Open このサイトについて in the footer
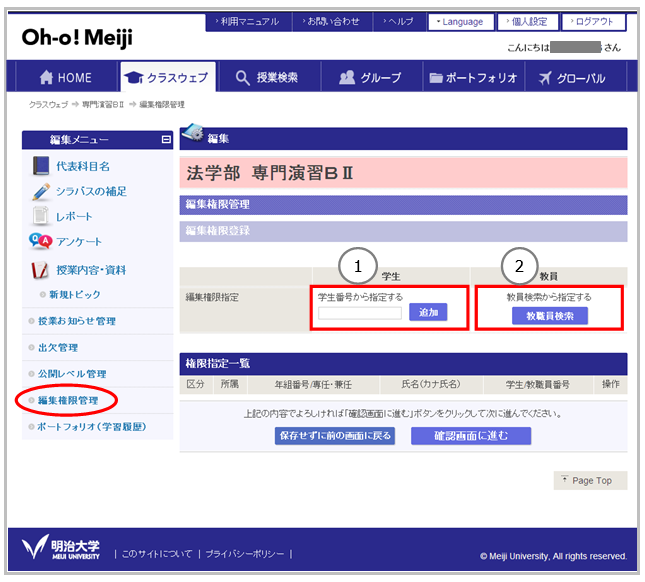 pyautogui.click(x=157, y=554)
